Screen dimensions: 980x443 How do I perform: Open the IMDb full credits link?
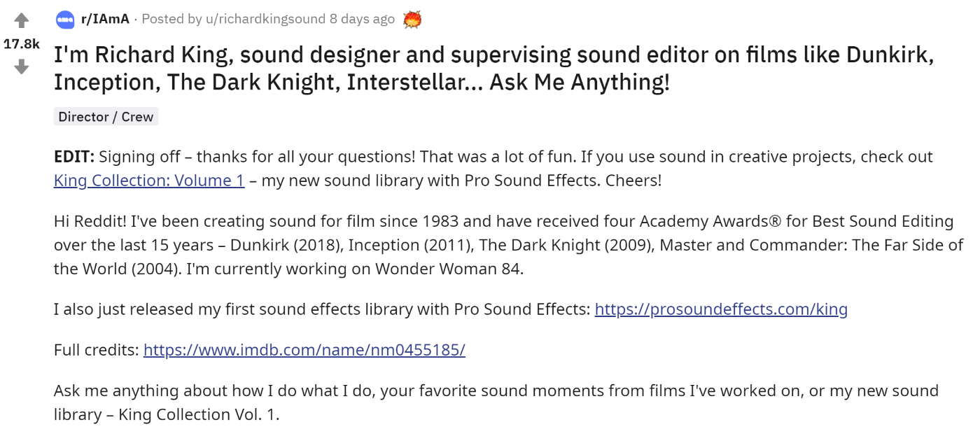click(x=304, y=350)
